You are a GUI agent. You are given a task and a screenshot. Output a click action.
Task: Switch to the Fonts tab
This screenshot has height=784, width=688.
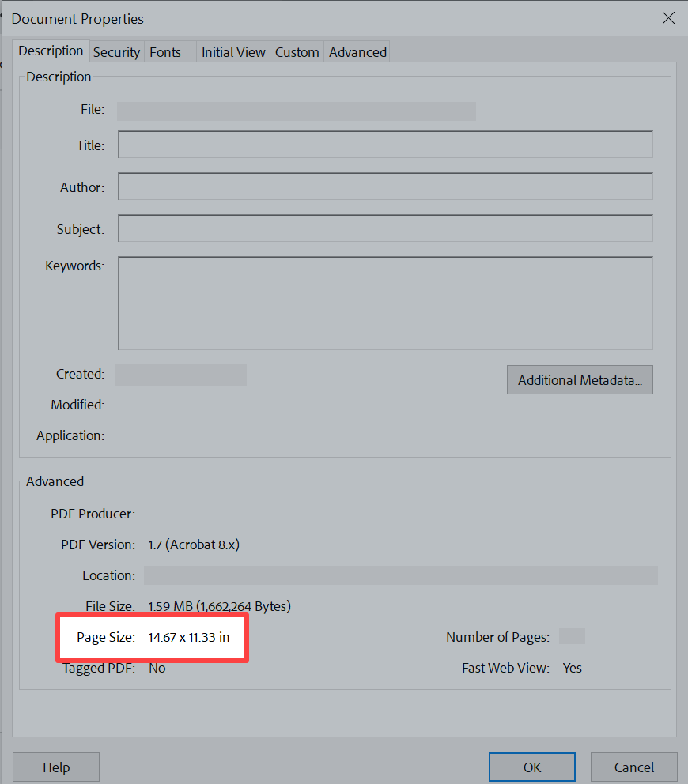click(x=165, y=52)
